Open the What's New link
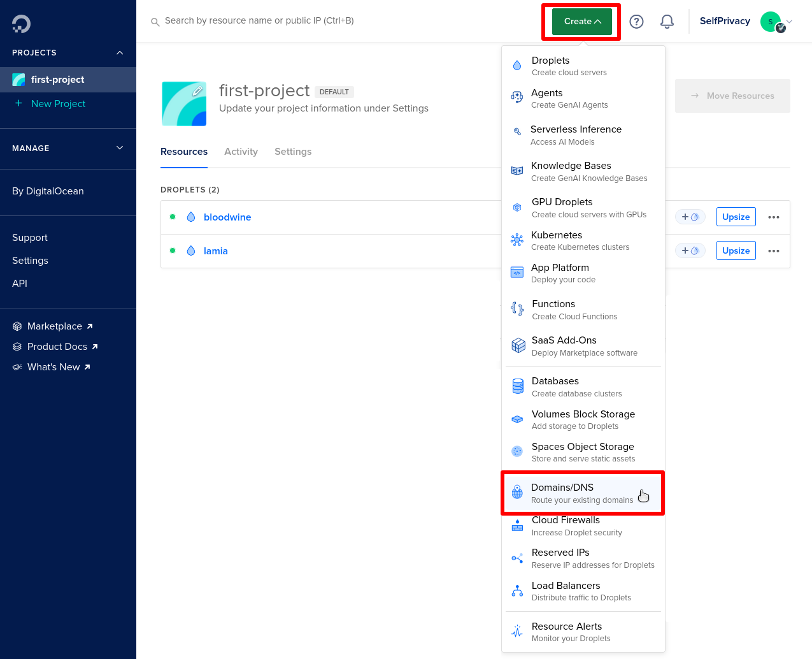Screen dimensions: 812x659 pos(52,367)
